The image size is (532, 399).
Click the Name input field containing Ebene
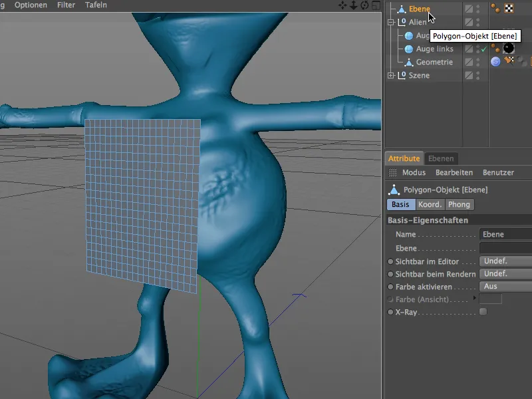pyautogui.click(x=505, y=234)
